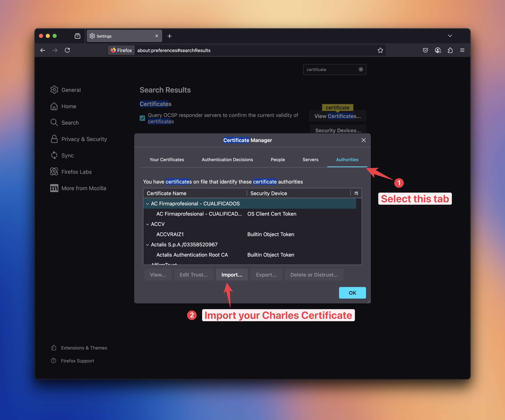This screenshot has height=420, width=505.
Task: Click the ACCVRAIZ1 row's Builtin Object Token cell
Action: click(271, 234)
